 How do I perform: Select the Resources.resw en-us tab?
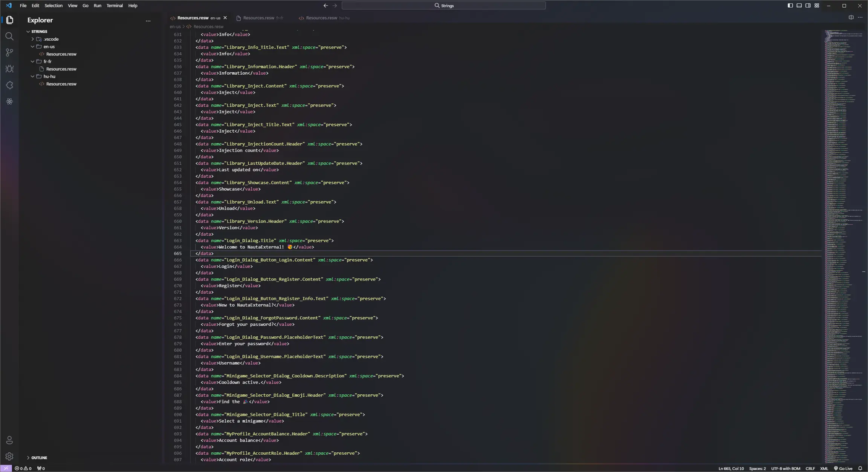(199, 18)
